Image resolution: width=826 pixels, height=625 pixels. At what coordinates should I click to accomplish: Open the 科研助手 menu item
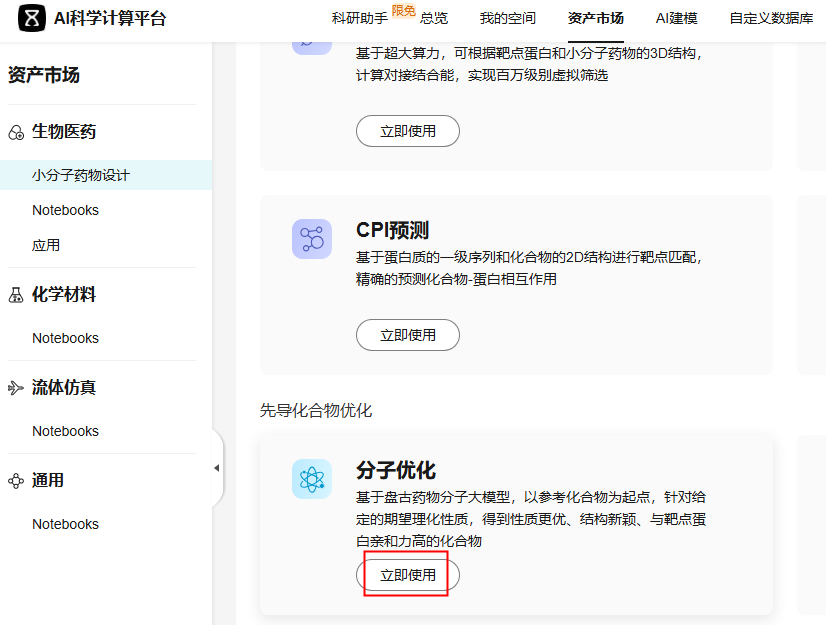tap(360, 18)
